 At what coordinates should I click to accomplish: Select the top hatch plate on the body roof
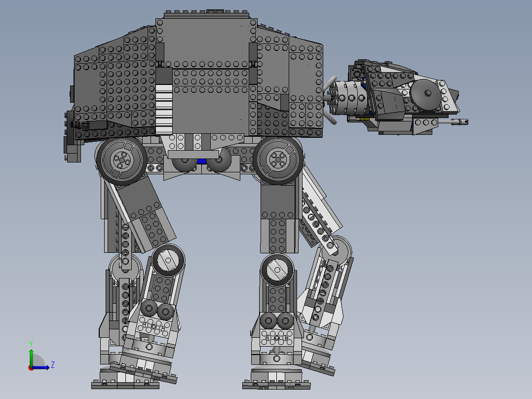click(x=207, y=14)
